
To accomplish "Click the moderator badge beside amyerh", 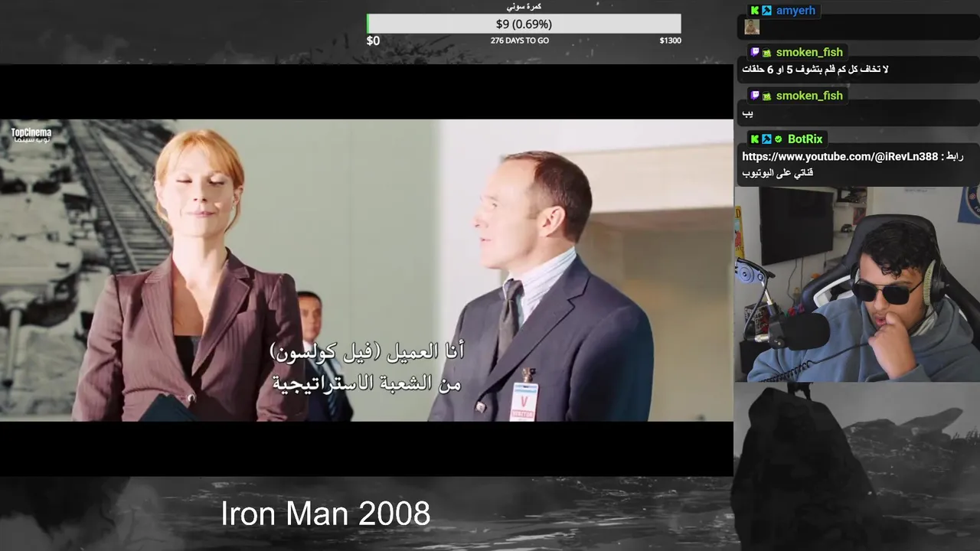I will 766,11.
